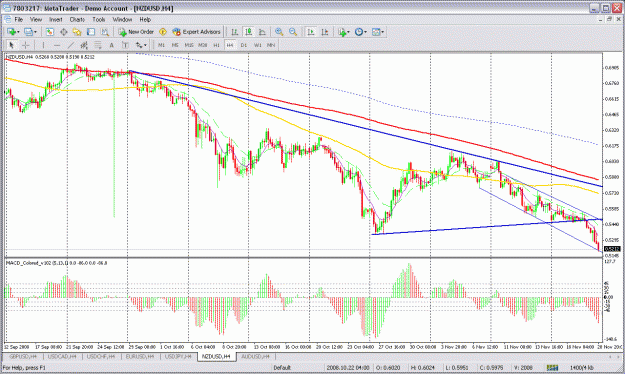This screenshot has width=625, height=374.
Task: Toggle chart shift
Action: 324,32
